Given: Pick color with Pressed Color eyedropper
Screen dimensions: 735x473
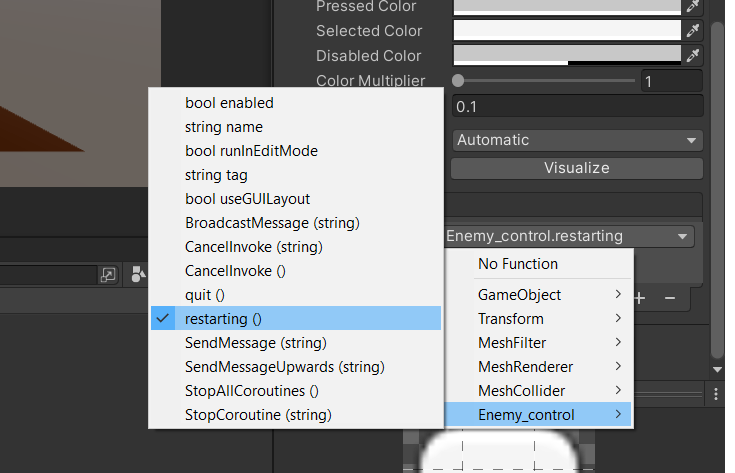Looking at the screenshot, I should pos(693,6).
